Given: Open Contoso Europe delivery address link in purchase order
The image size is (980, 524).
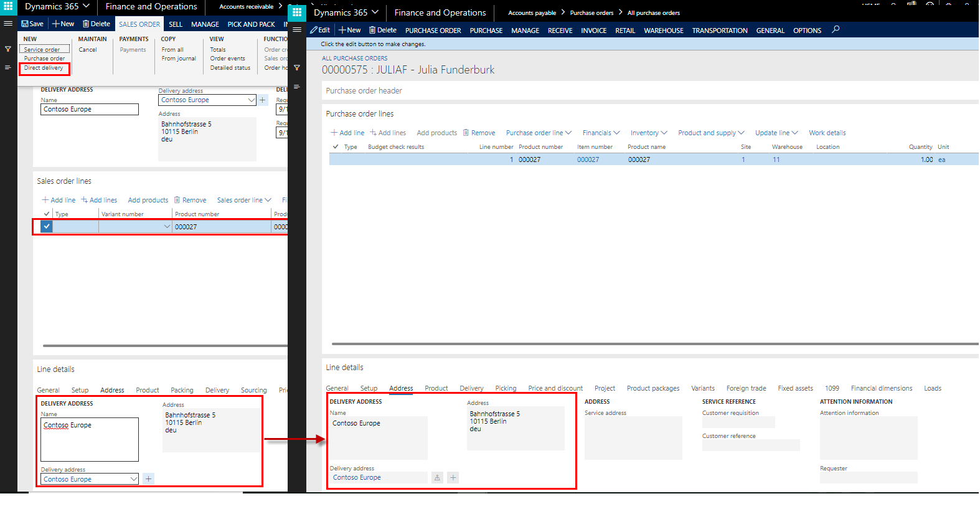Looking at the screenshot, I should point(357,477).
